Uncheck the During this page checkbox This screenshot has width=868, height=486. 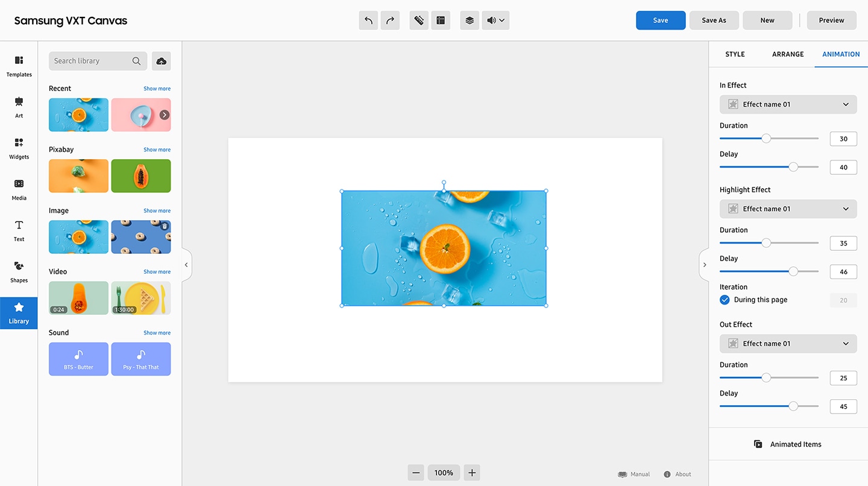[725, 300]
